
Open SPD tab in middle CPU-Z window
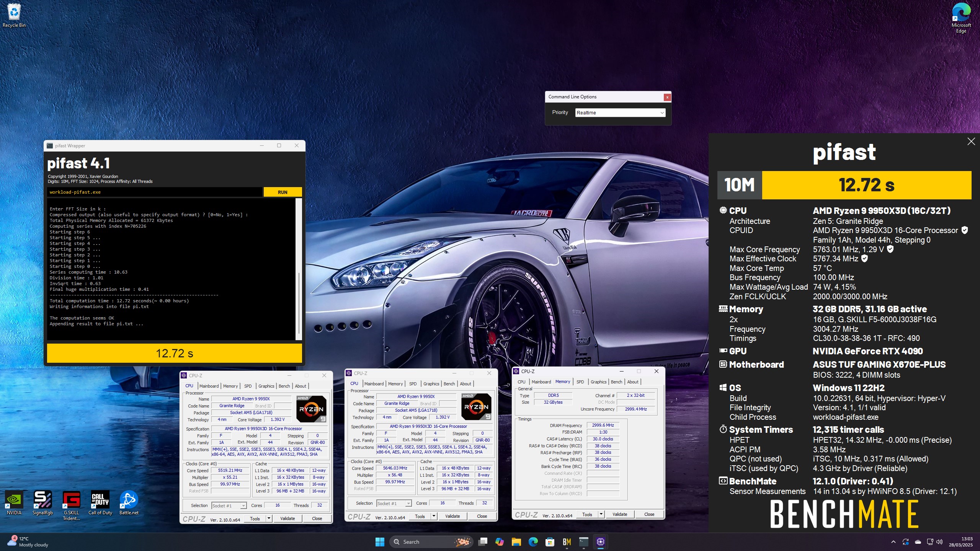click(413, 384)
